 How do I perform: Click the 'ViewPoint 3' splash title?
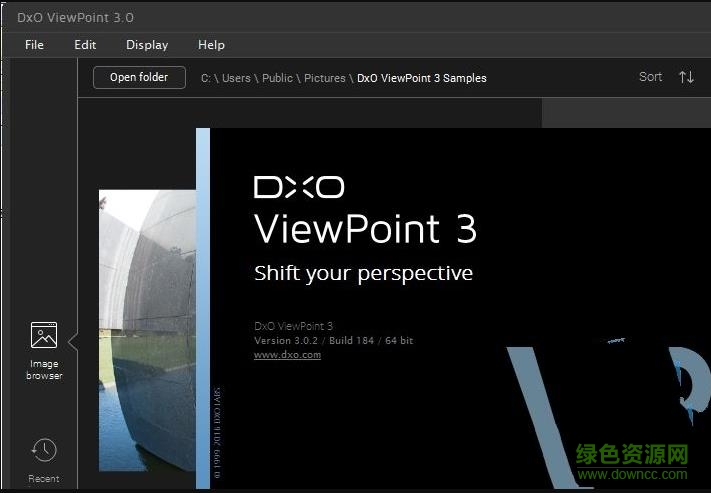[365, 228]
